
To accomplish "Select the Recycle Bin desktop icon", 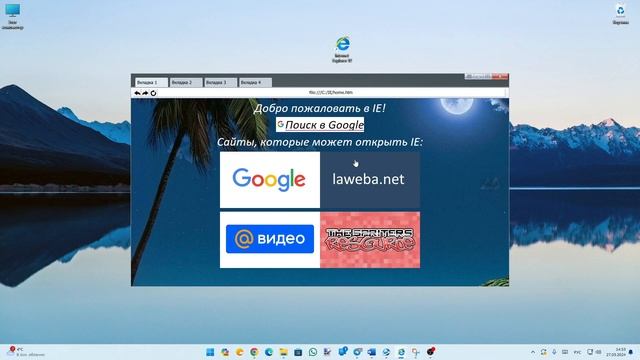I will 620,14.
